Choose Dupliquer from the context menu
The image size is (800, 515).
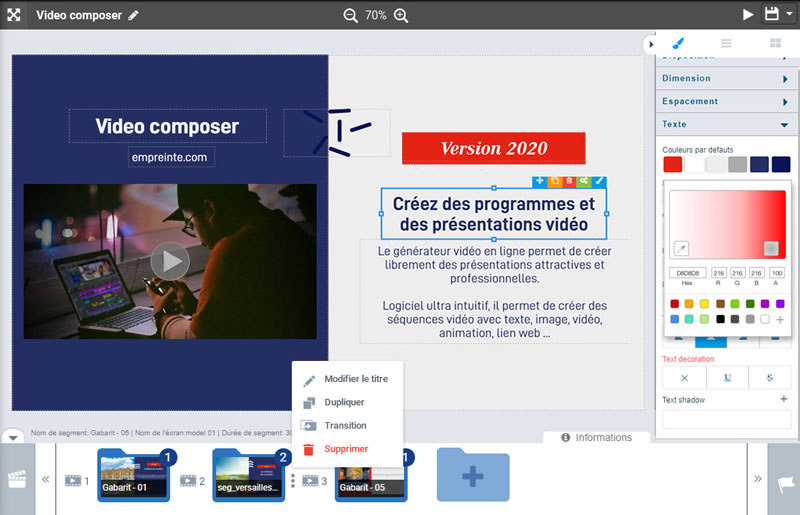click(x=344, y=402)
